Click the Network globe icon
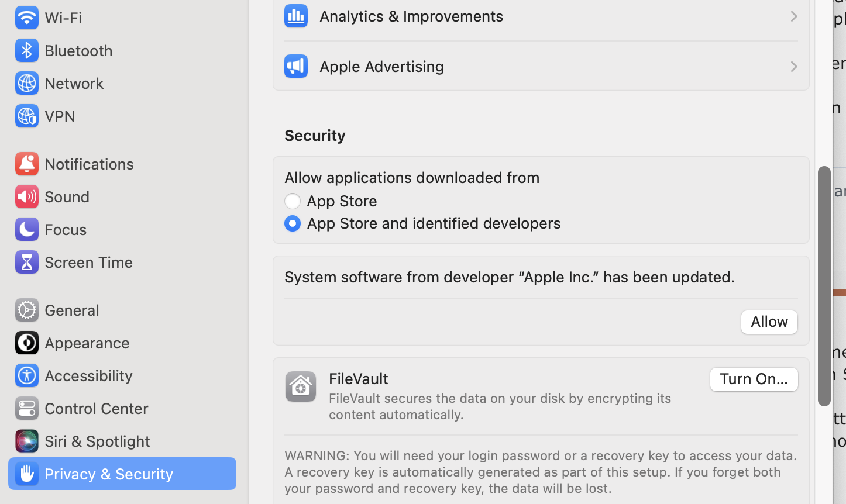Image resolution: width=846 pixels, height=504 pixels. [x=26, y=83]
